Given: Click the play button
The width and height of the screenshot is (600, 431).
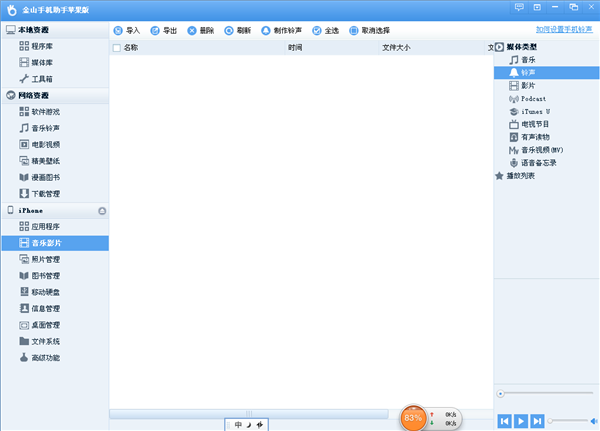Looking at the screenshot, I should [x=521, y=421].
